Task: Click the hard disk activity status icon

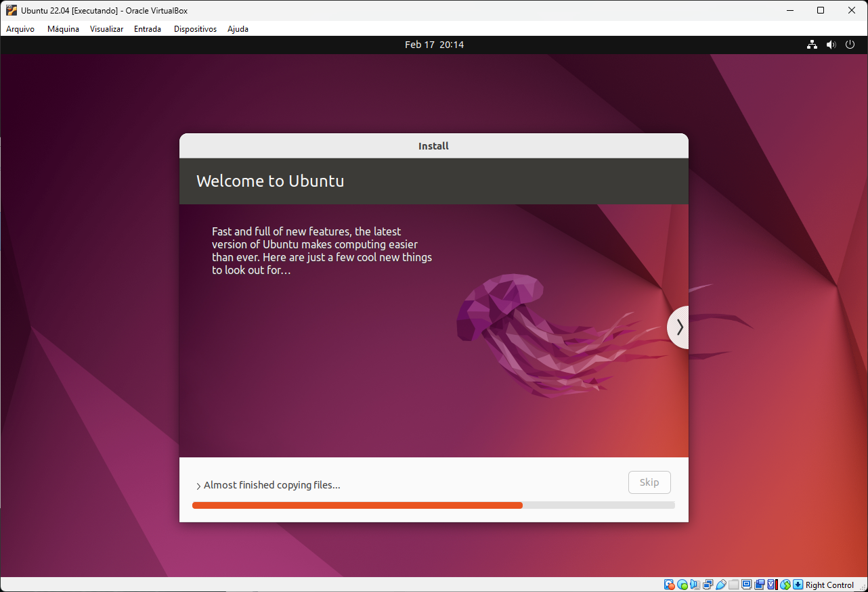Action: (x=669, y=585)
